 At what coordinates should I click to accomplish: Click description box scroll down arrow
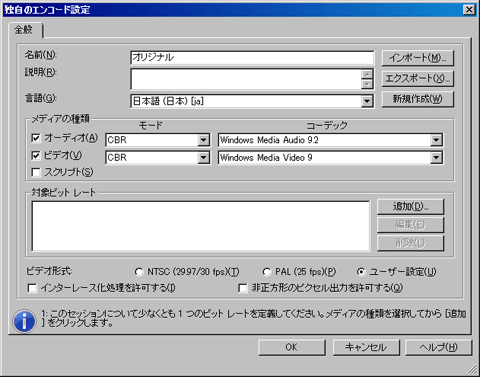click(367, 84)
